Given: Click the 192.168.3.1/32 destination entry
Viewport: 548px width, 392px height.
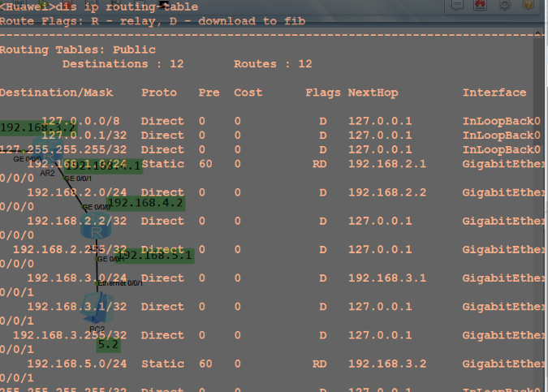Looking at the screenshot, I should (77, 307).
